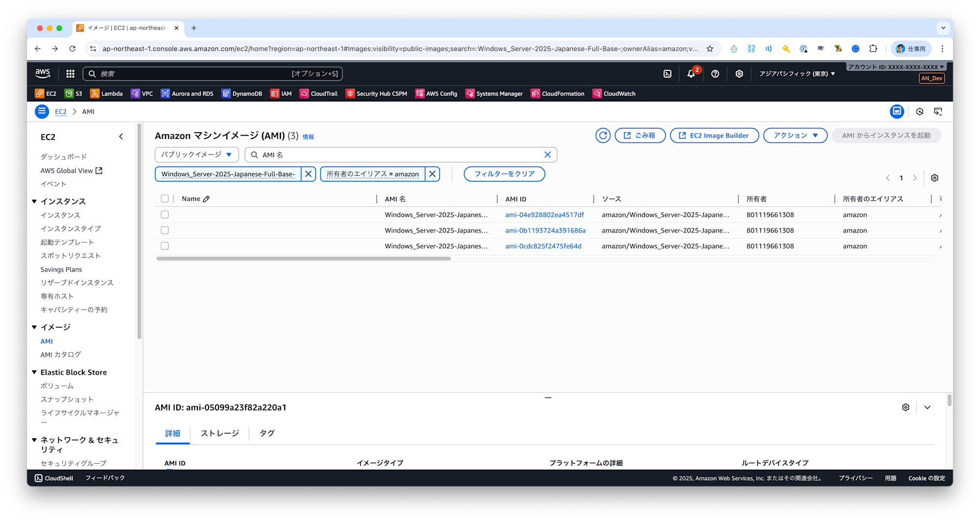Collapse the インスタンス navigation section

pyautogui.click(x=34, y=201)
